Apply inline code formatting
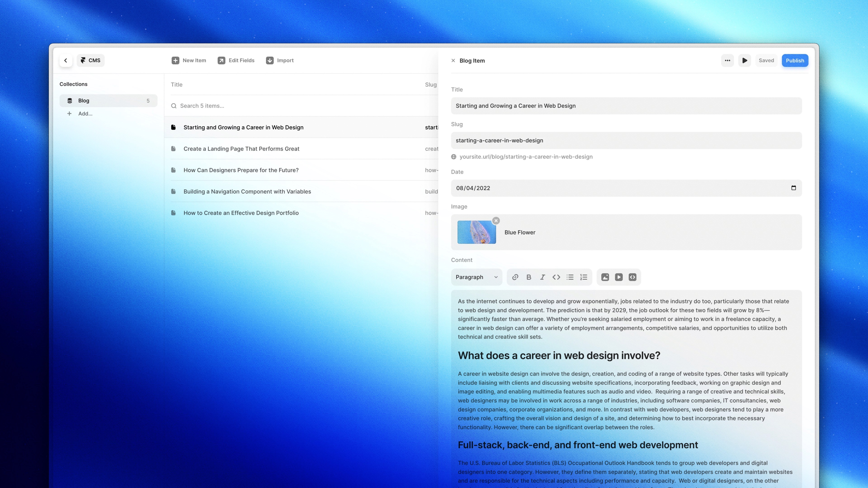Image resolution: width=868 pixels, height=488 pixels. point(556,277)
